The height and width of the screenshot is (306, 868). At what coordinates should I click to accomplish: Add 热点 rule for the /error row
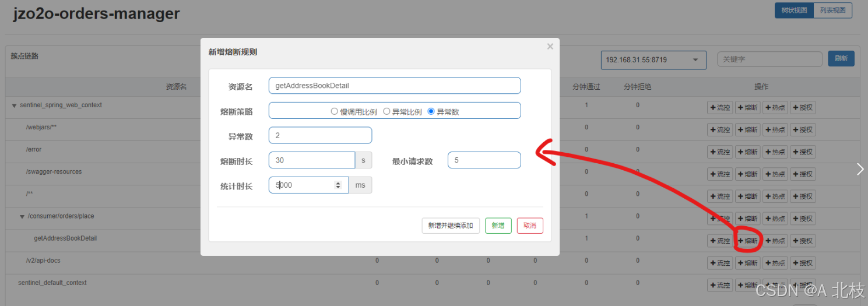[775, 152]
